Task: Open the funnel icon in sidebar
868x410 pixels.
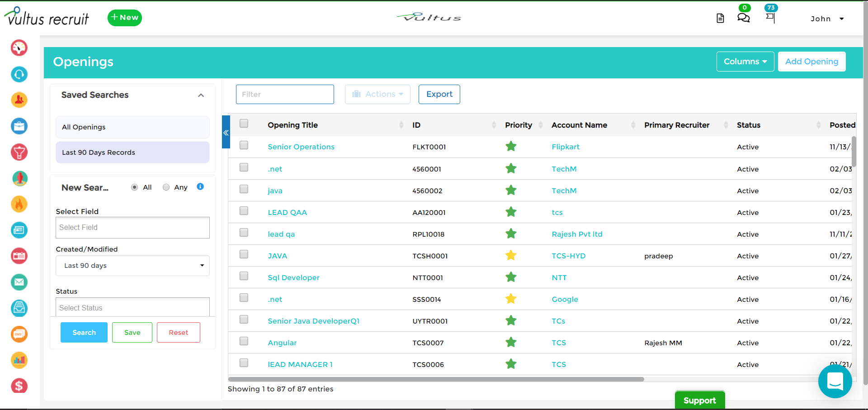Action: (x=19, y=153)
